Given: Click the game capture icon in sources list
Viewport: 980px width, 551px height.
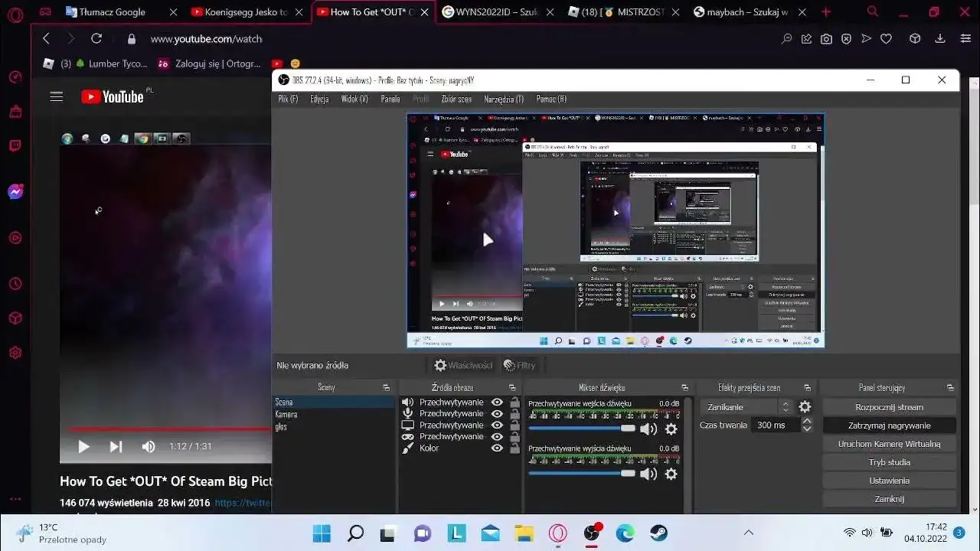Looking at the screenshot, I should [x=408, y=436].
